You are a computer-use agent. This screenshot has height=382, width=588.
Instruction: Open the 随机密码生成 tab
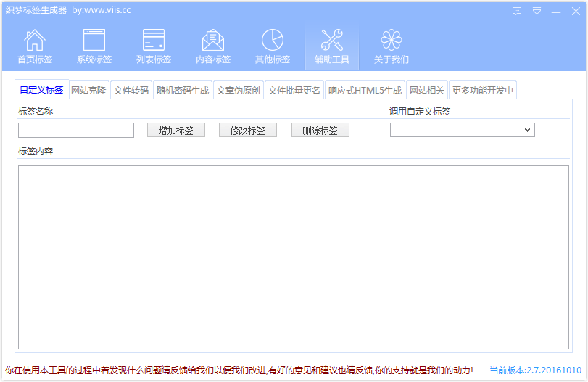183,91
